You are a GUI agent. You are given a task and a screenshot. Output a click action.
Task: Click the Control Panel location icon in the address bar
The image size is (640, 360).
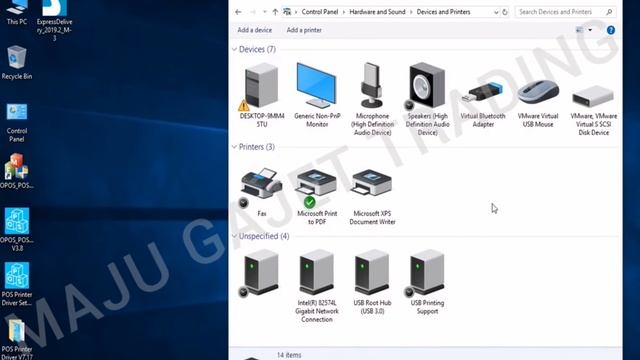coord(287,12)
